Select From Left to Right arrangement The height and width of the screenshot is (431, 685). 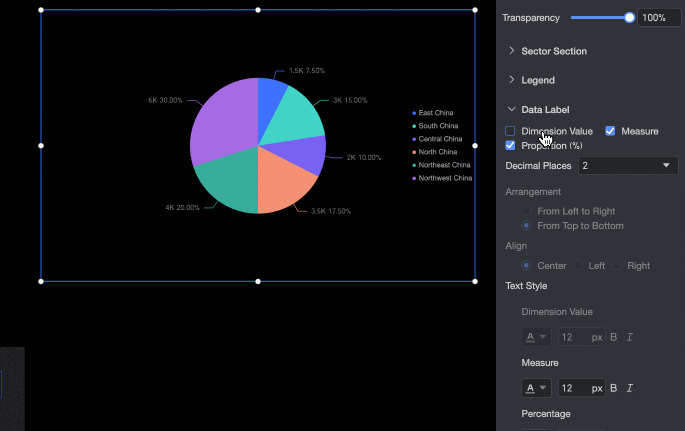526,211
